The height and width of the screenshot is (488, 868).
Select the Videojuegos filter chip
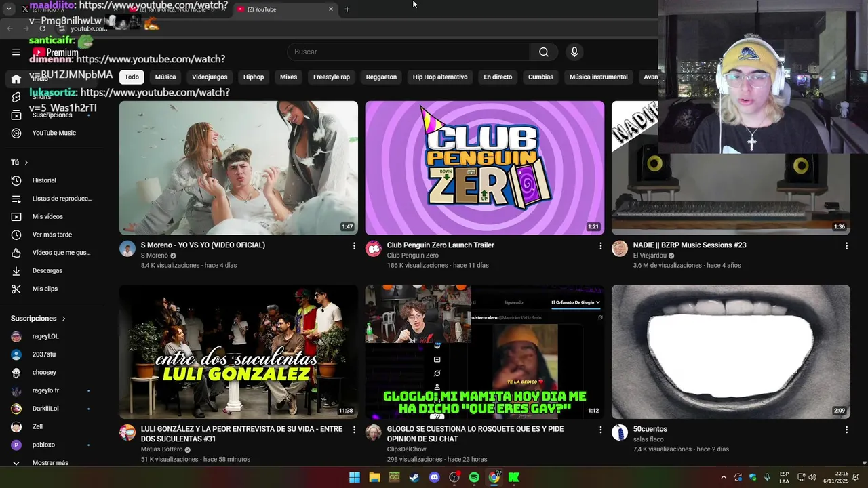point(210,77)
